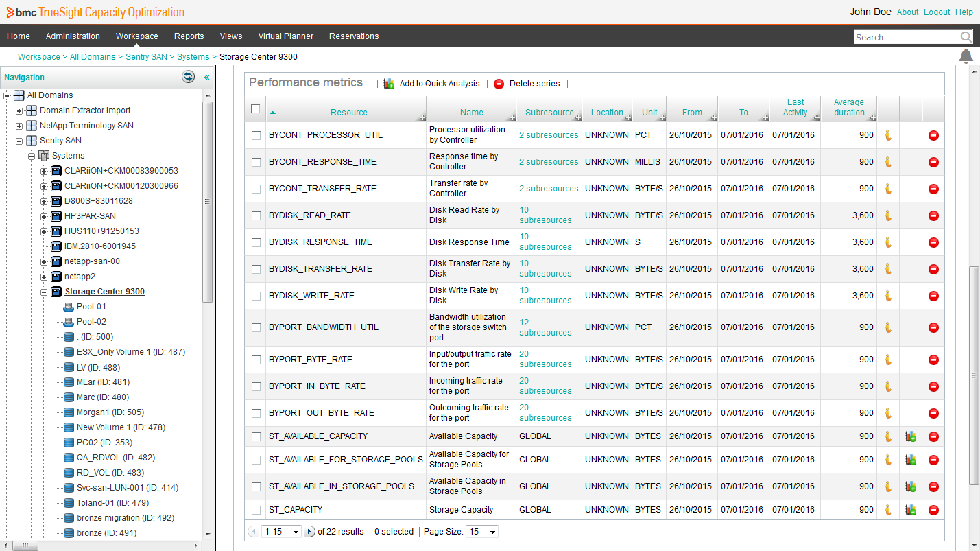Viewport: 980px width, 551px height.
Task: Add ST_AVAILABLE_CAPACITY to quick analysis
Action: point(911,436)
